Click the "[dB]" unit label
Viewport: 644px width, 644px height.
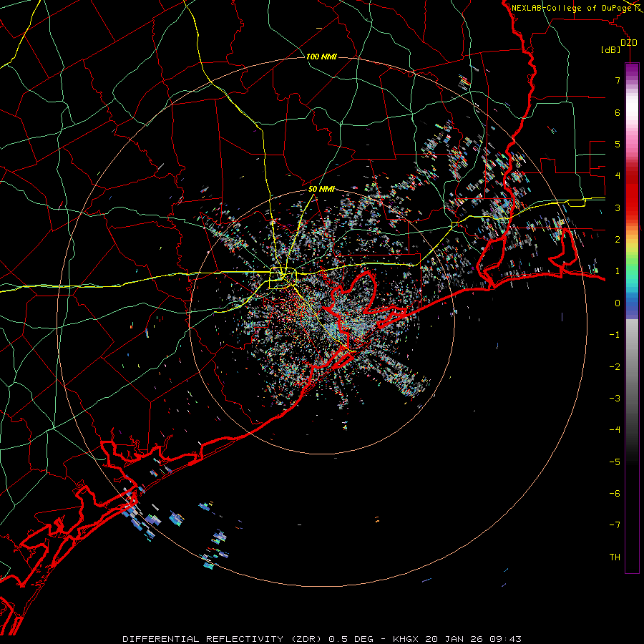611,49
